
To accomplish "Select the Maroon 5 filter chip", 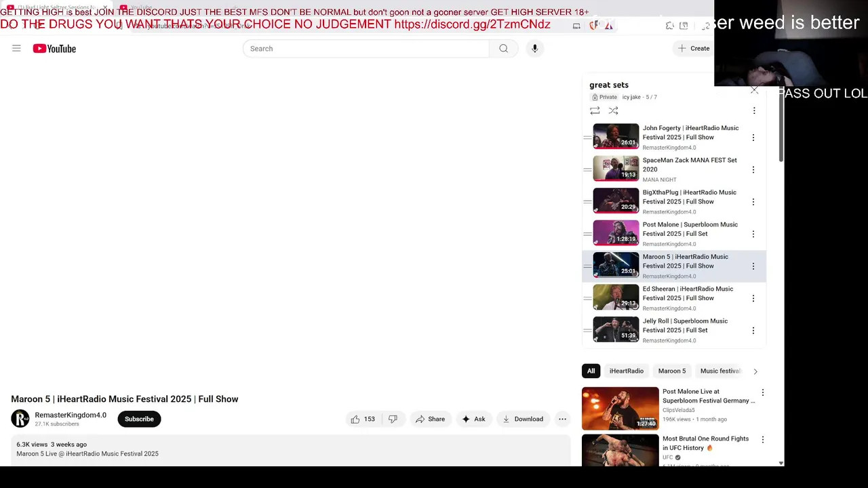I will 671,371.
